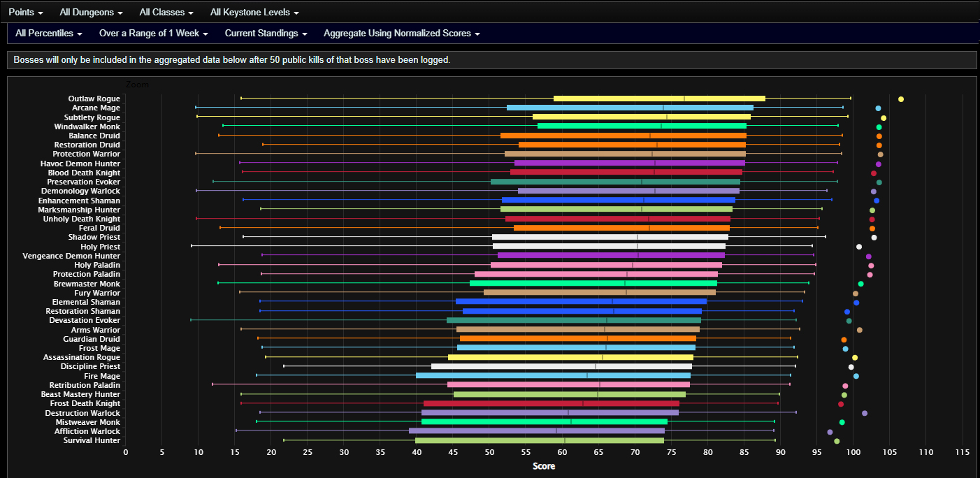Open the Points dropdown
Image resolution: width=980 pixels, height=478 pixels.
pyautogui.click(x=25, y=13)
